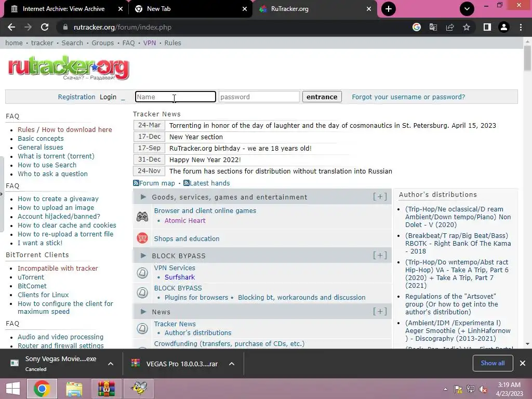Click the rutracker.org logo

(69, 68)
